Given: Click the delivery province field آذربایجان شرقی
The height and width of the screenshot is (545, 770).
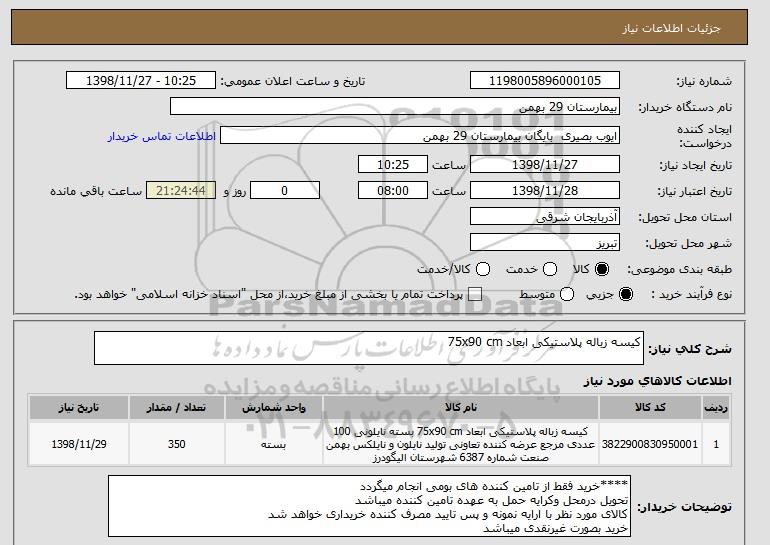Looking at the screenshot, I should click(545, 217).
